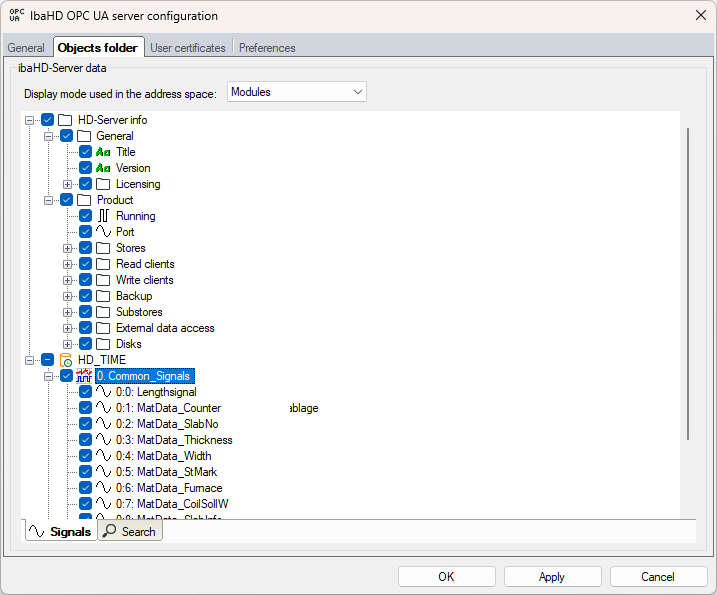Click the MatData_SlabNo signal icon
This screenshot has height=595, width=717.
(103, 424)
